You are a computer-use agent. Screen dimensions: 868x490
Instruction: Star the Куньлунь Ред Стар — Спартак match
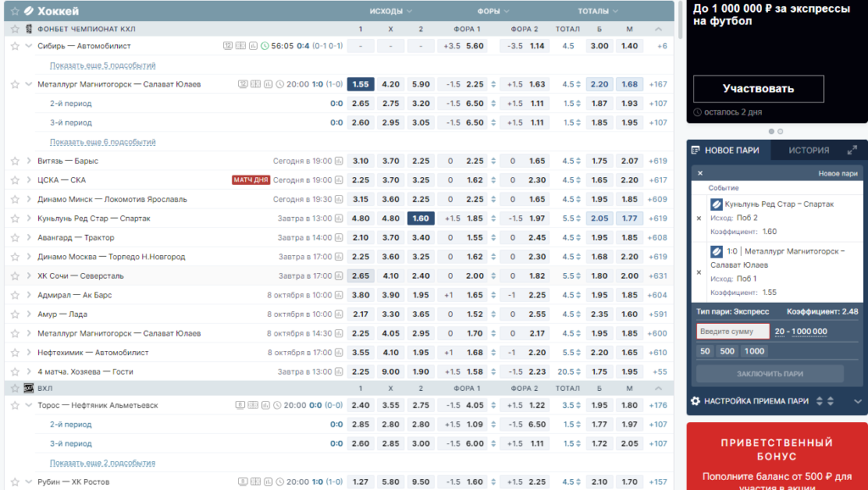[15, 218]
